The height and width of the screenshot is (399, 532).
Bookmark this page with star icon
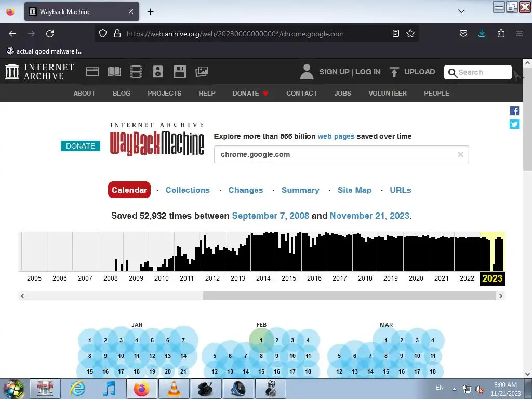pos(410,33)
